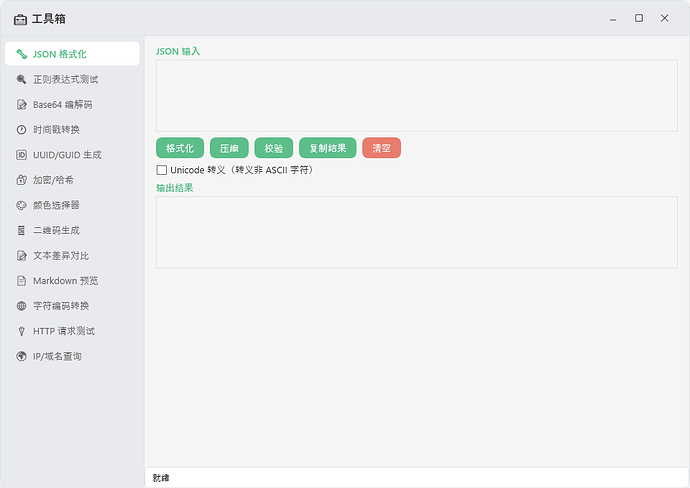Image resolution: width=690 pixels, height=488 pixels.
Task: Click the 二维码生成 icon
Action: [22, 231]
